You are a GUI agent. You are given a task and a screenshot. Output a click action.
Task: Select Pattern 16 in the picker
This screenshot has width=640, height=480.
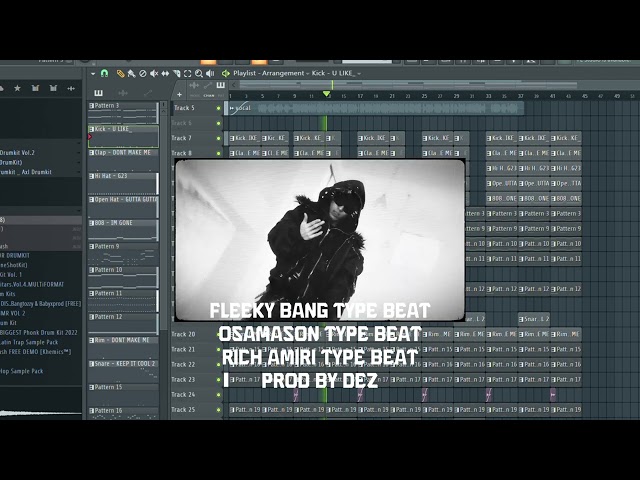pos(123,413)
